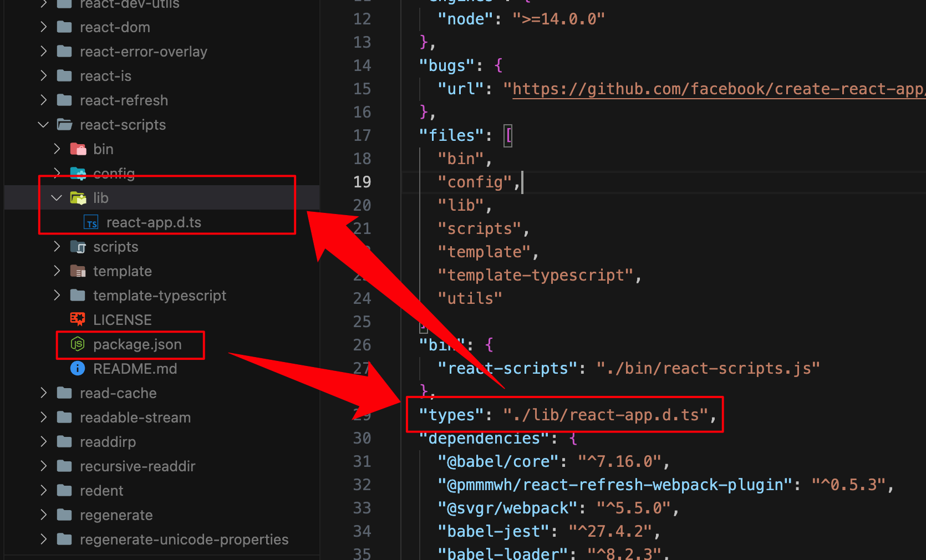Collapse the react-scripts folder chevron
Image resolution: width=926 pixels, height=560 pixels.
point(43,125)
